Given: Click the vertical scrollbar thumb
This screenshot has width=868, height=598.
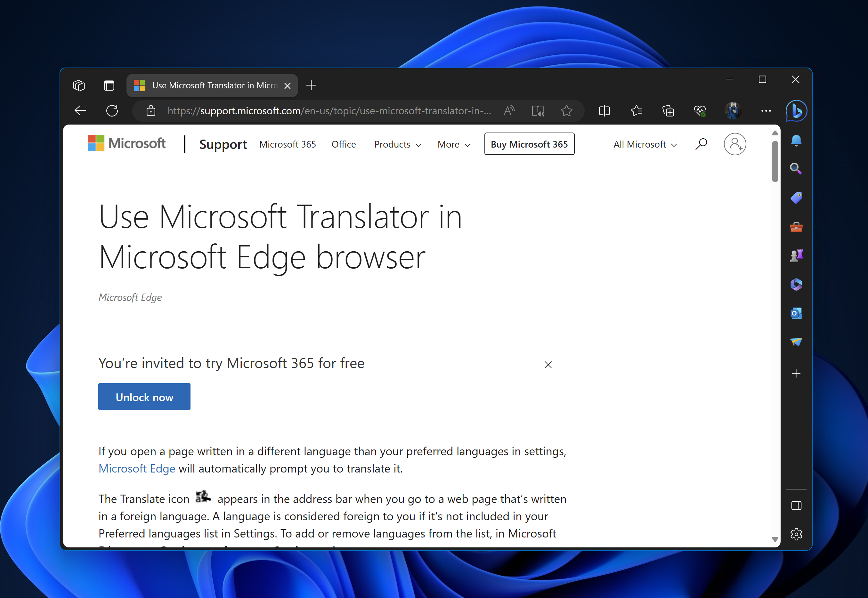Looking at the screenshot, I should [x=775, y=161].
